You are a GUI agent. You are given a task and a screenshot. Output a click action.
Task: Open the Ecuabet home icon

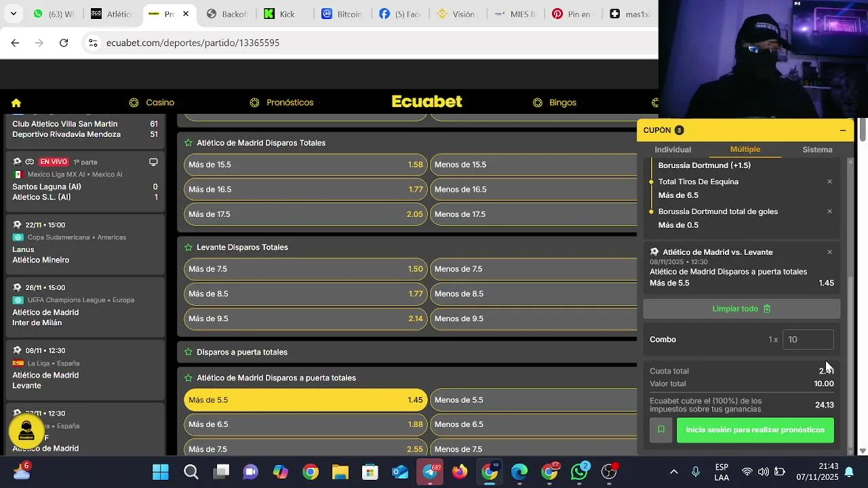click(x=16, y=103)
